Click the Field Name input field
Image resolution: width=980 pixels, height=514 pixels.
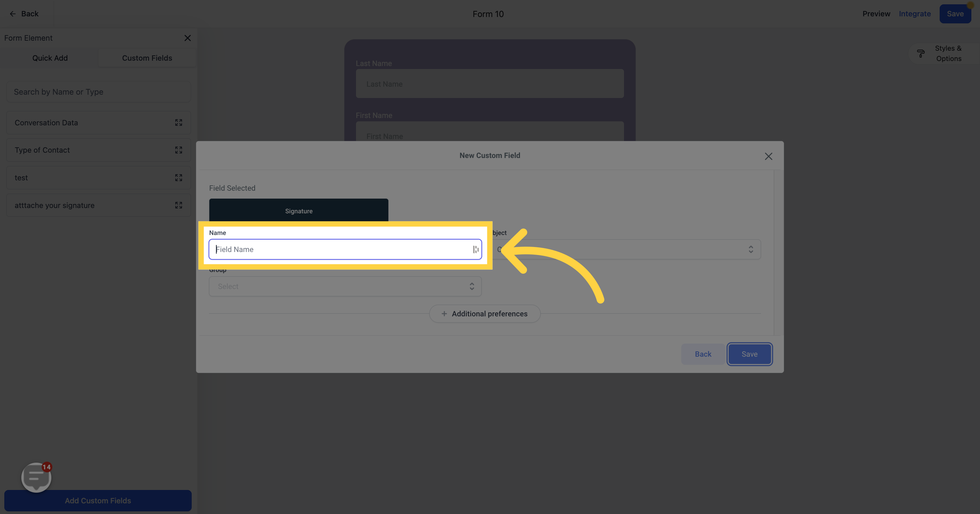345,249
